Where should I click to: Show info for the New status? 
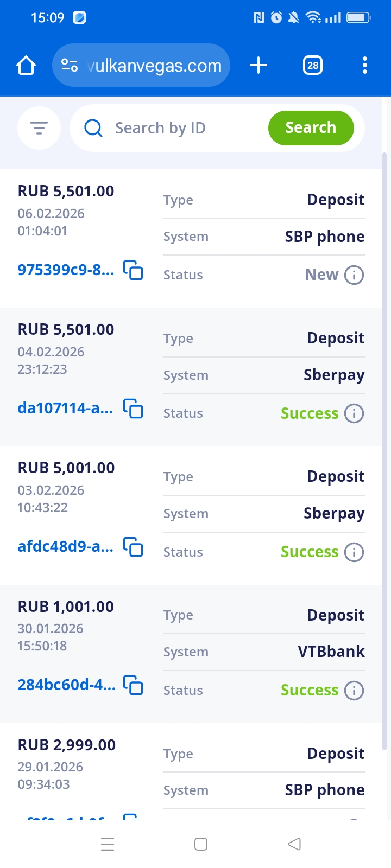354,275
